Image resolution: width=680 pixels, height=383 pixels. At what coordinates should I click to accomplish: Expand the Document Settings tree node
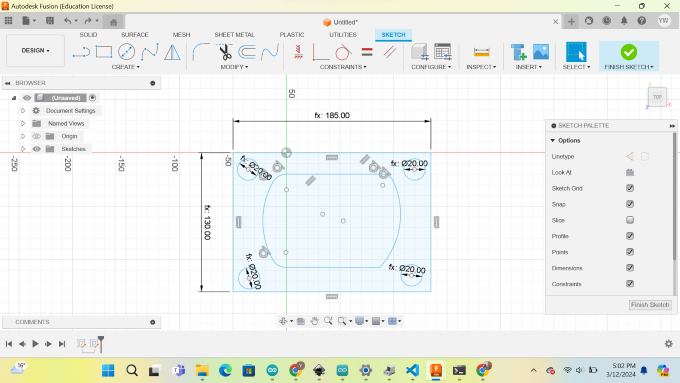point(23,111)
